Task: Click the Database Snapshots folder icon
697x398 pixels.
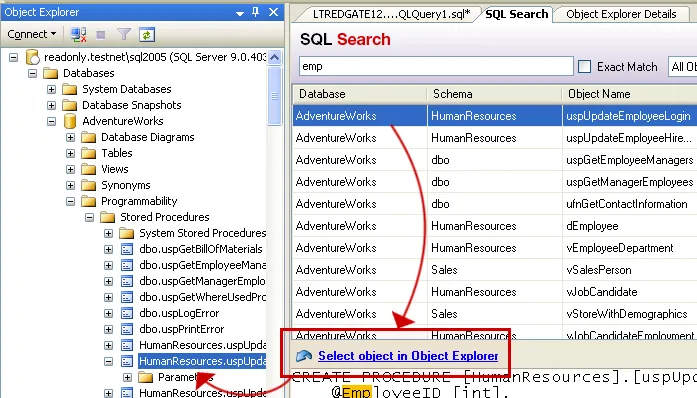Action: pyautogui.click(x=69, y=105)
